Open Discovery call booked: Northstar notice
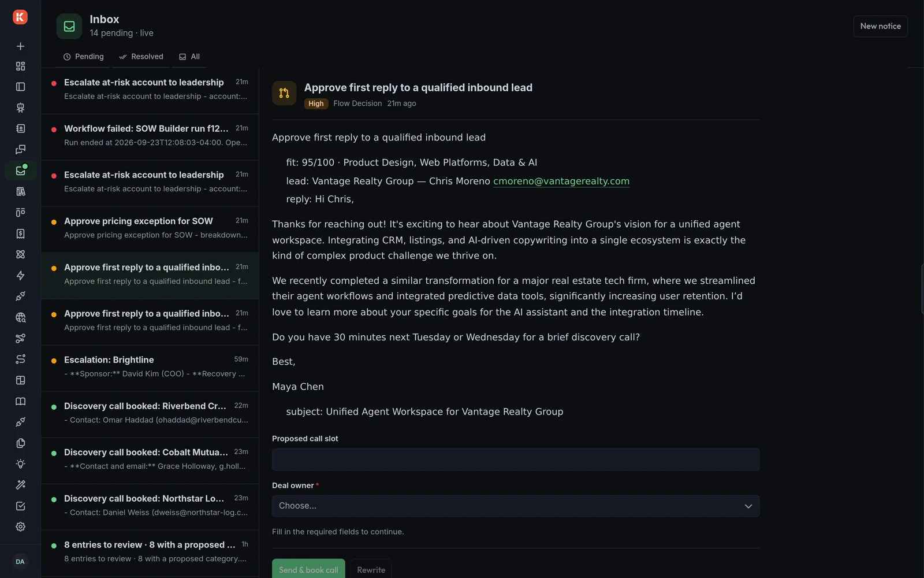 150,507
